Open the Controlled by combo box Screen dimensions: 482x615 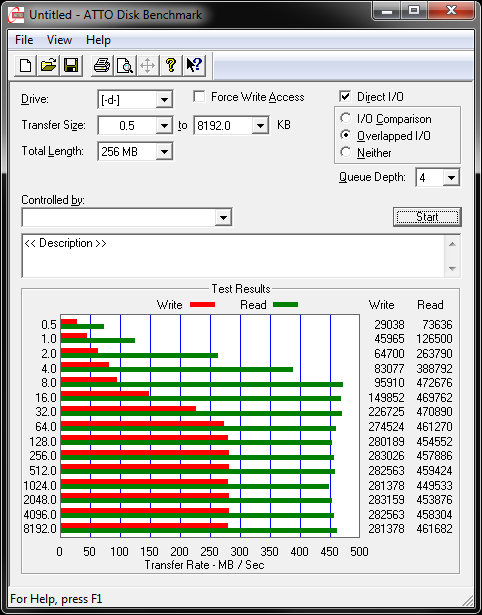(x=127, y=217)
